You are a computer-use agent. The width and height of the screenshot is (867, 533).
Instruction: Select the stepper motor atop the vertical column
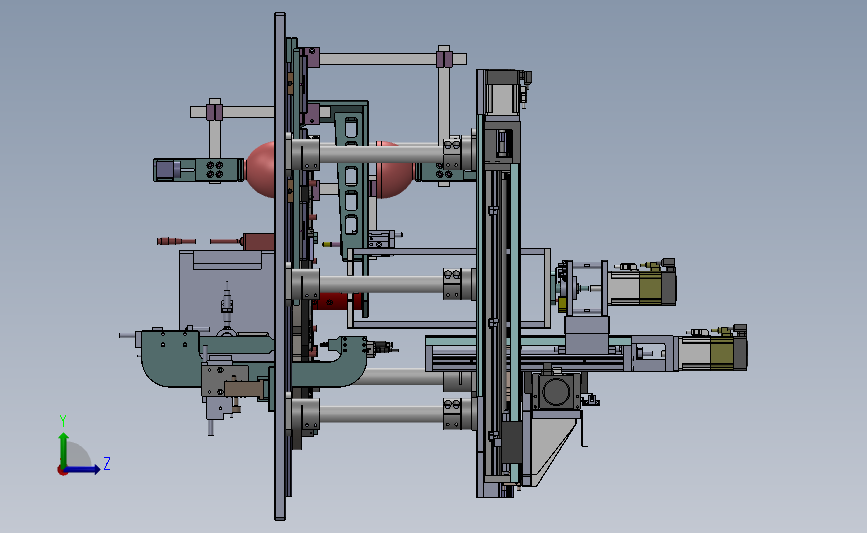click(504, 91)
